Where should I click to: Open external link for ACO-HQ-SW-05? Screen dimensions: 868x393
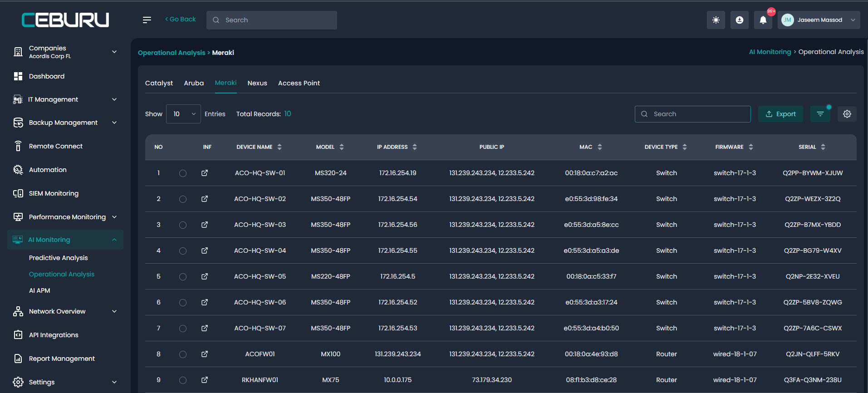click(x=205, y=276)
